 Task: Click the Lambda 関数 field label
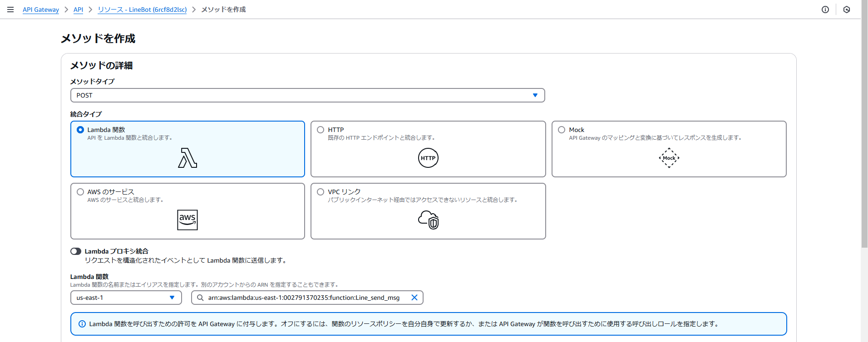pos(89,277)
